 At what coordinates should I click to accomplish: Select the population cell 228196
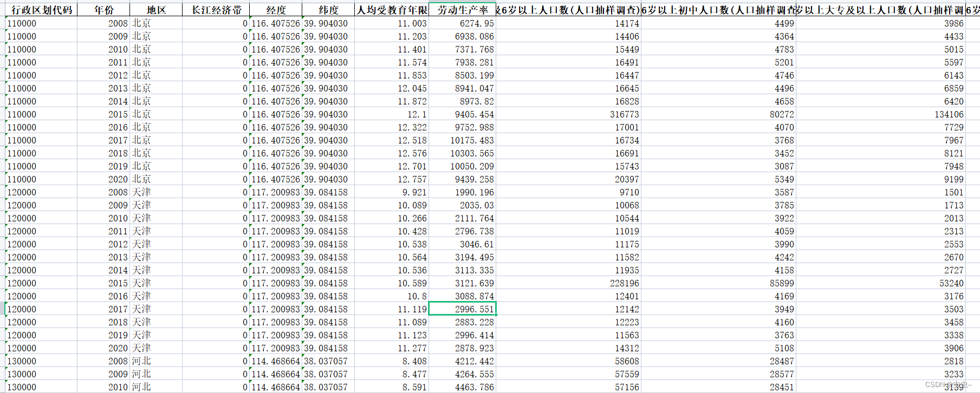(x=568, y=283)
